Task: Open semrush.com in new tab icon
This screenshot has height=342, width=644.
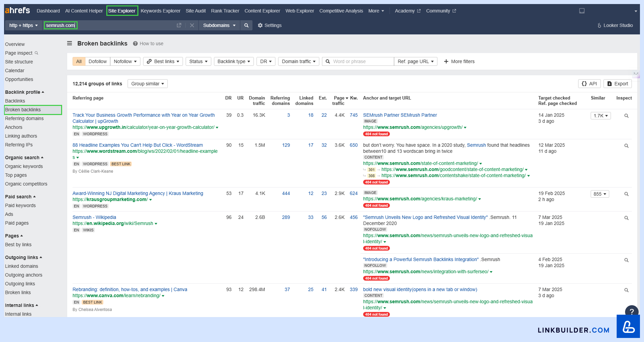Action: (179, 25)
